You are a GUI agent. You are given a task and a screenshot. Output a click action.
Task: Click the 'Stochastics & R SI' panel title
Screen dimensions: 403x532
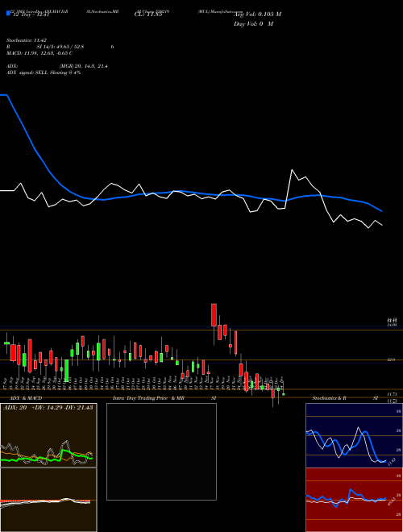345,398
